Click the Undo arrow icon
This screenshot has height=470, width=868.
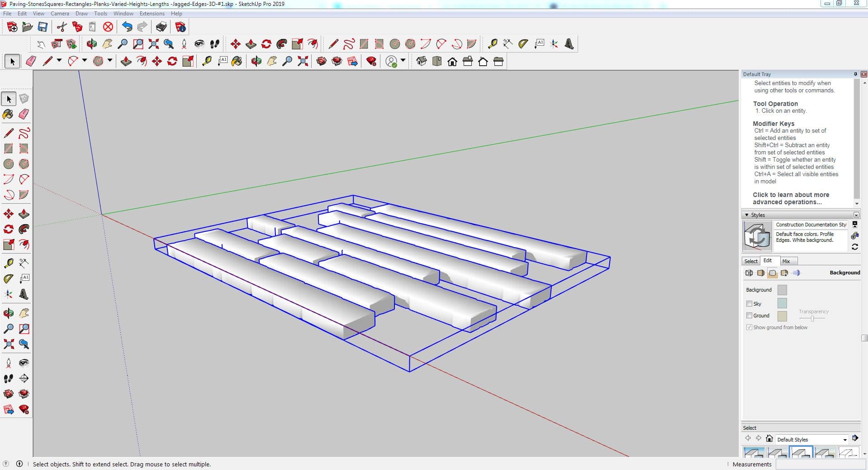[x=127, y=27]
